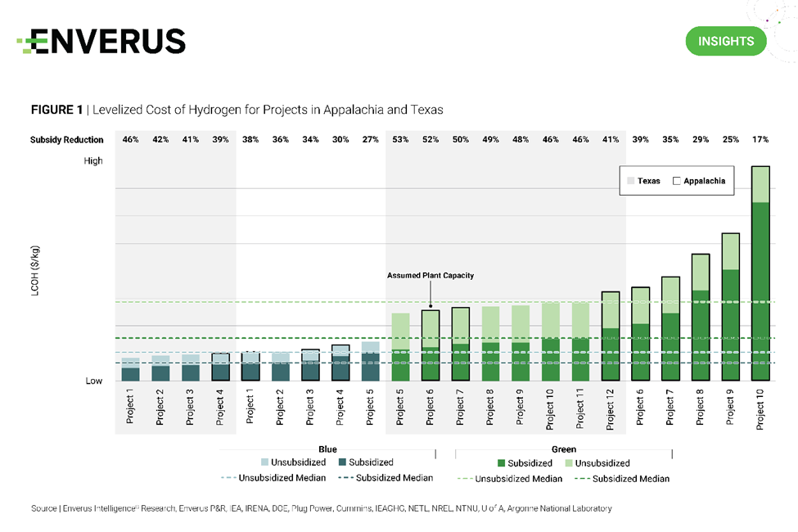Screen dimensions: 798x532
Task: Click the green Unsubsidized Median legend line icon
Action: 463,478
